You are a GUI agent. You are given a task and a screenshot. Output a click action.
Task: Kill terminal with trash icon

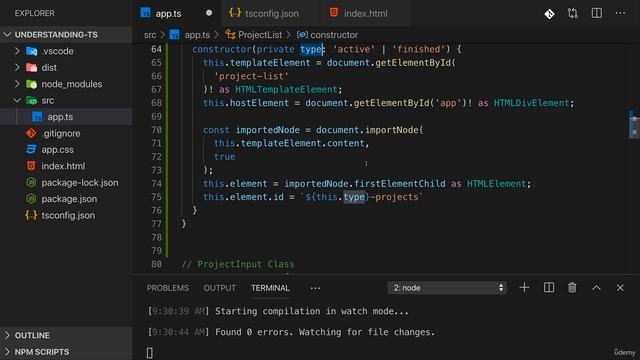572,288
